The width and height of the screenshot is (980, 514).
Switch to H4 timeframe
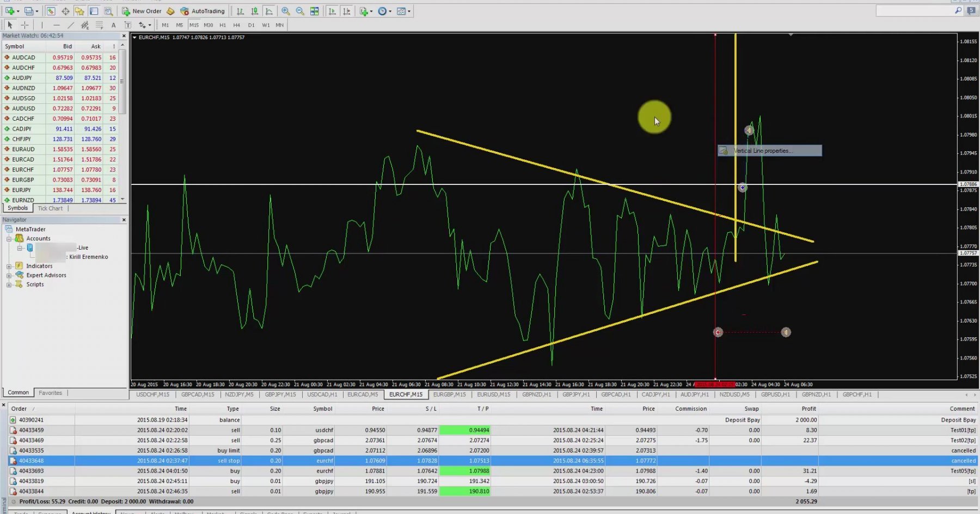coord(237,25)
